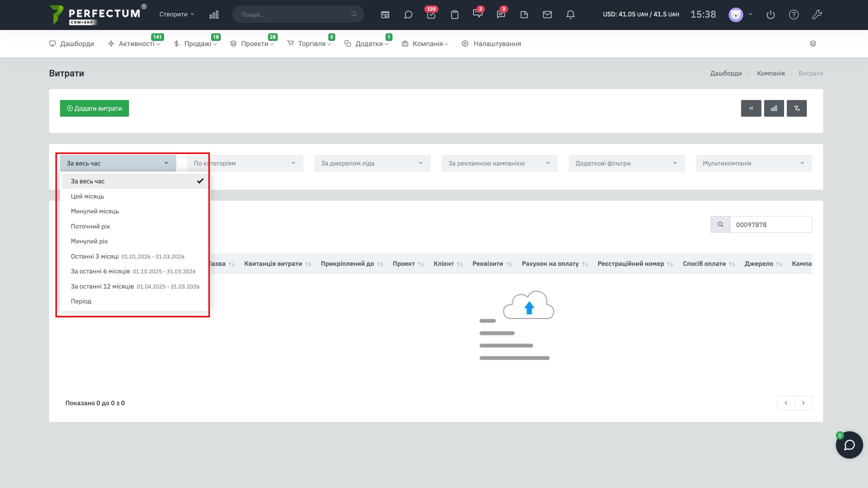The width and height of the screenshot is (868, 488).
Task: Open the mail envelope icon
Action: click(547, 15)
